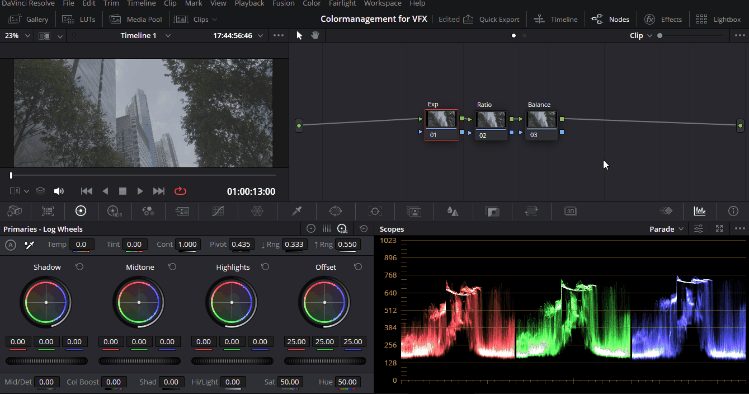Open Scopes settings sliders icon
This screenshot has width=749, height=394.
tap(698, 229)
